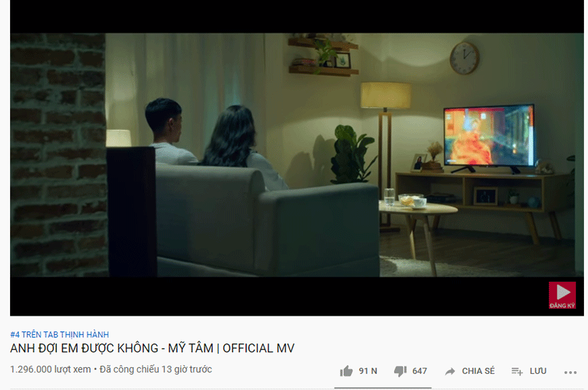Image resolution: width=588 pixels, height=390 pixels.
Task: Like the video with thumbs-up icon
Action: tap(346, 371)
